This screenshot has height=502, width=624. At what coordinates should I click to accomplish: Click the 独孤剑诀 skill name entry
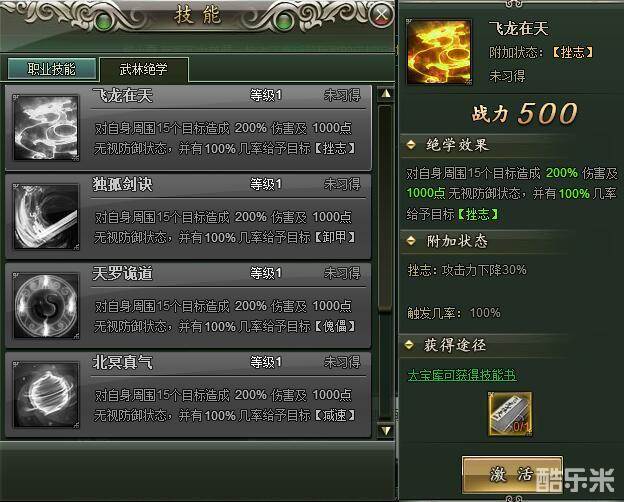coord(123,184)
